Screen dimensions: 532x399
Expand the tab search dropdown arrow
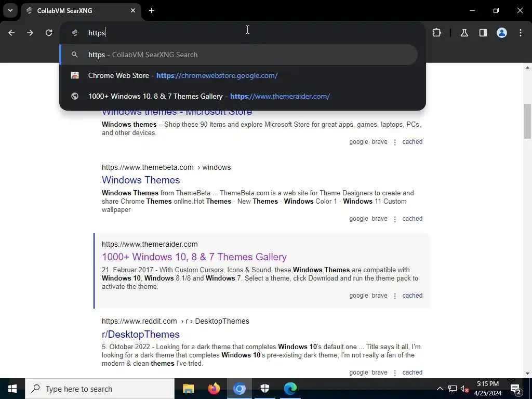[10, 10]
